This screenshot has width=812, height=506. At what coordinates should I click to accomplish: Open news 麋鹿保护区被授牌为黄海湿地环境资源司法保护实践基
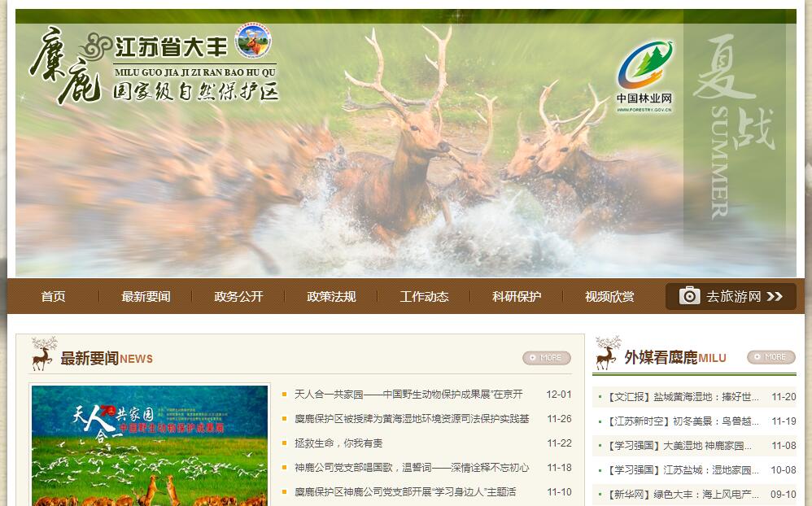pos(412,418)
